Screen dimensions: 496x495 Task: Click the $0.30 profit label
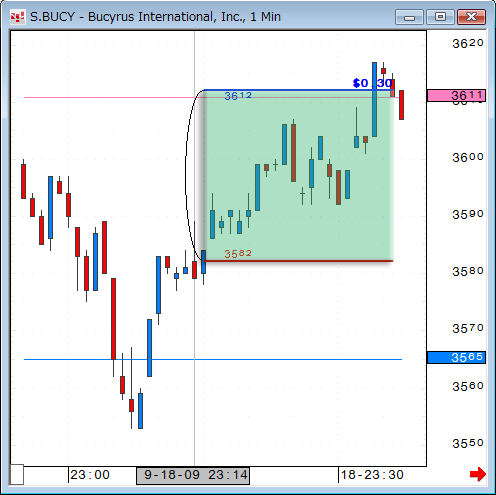click(x=372, y=83)
